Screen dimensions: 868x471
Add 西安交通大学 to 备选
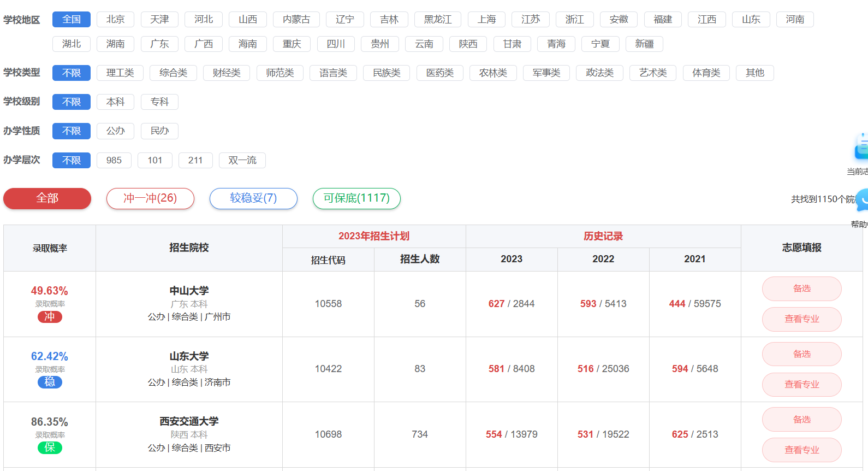tap(802, 420)
